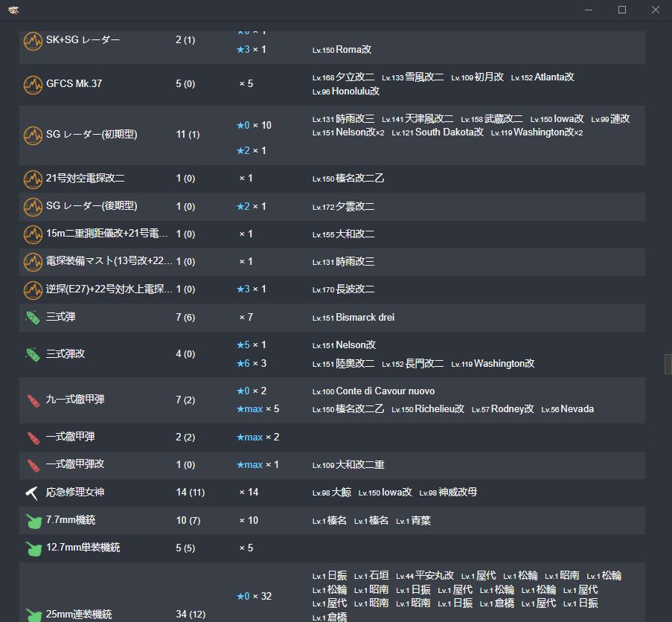Click the green shell icon beside 三式弾改
This screenshot has width=672, height=622.
point(33,355)
